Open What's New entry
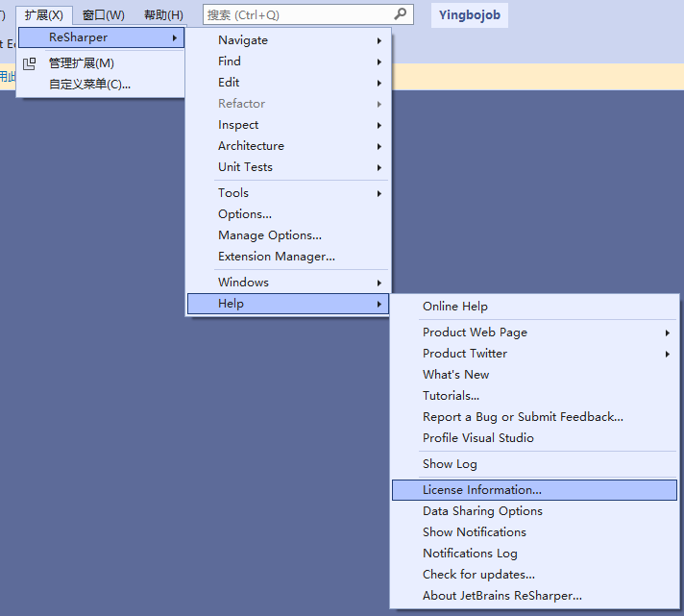Screen dimensions: 684x616 point(534,375)
